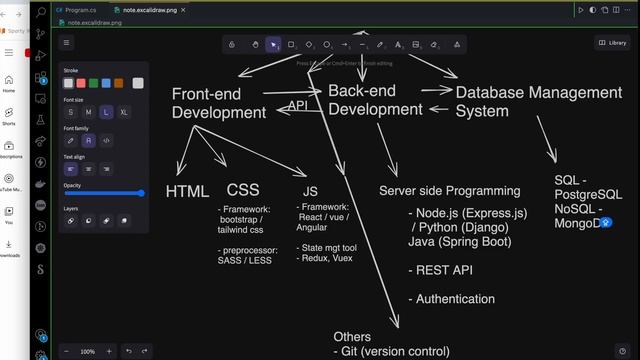Open the Thunder lightning bolt view
The width and height of the screenshot is (640, 360).
[40, 162]
